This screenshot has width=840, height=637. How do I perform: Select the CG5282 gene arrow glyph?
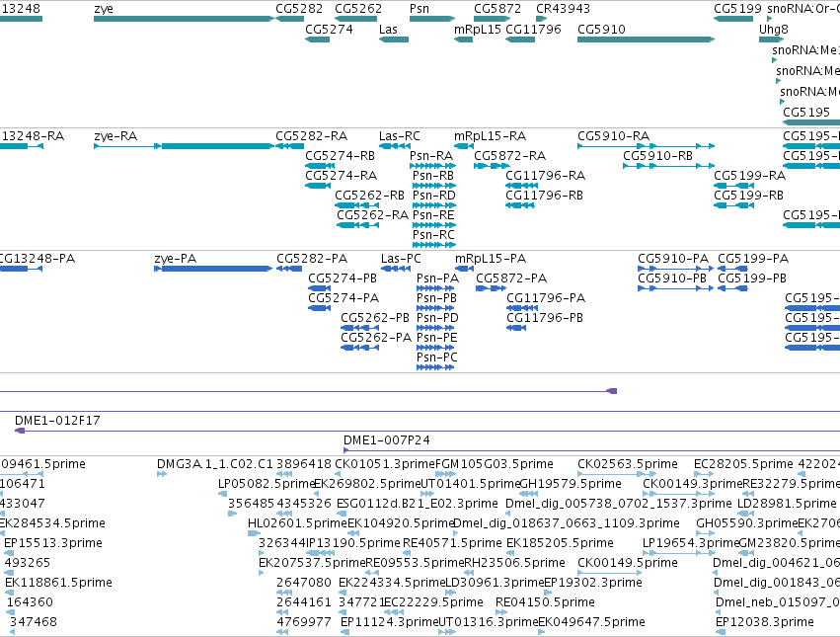pyautogui.click(x=289, y=20)
